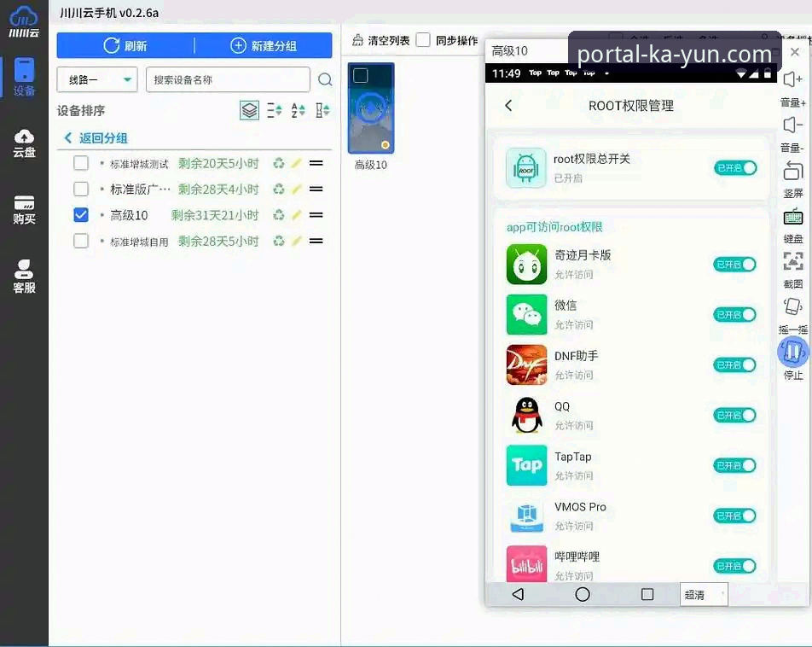Open the 客服 customer service section
Image resolution: width=812 pixels, height=647 pixels.
click(24, 277)
